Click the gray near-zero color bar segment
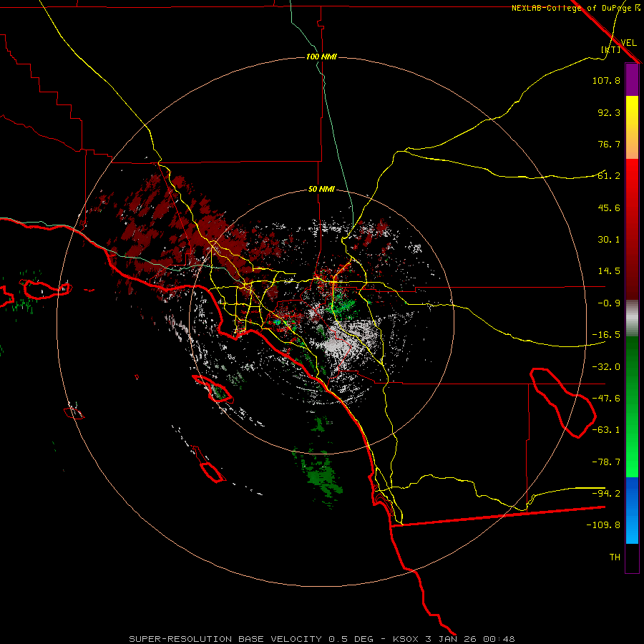 632,318
